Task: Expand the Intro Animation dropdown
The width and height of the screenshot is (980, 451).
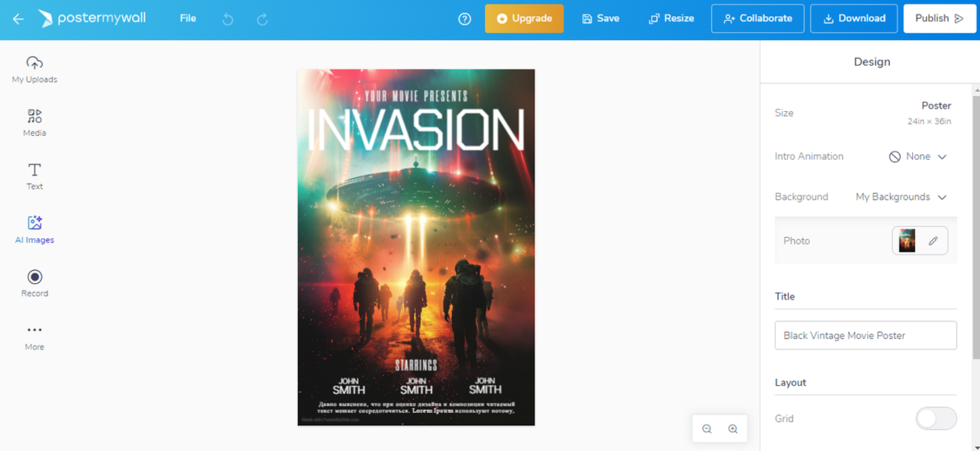Action: [x=918, y=157]
